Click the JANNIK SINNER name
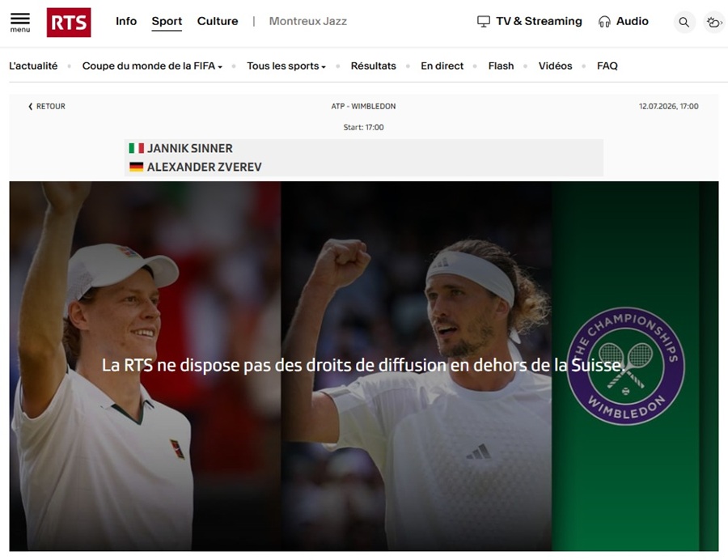The height and width of the screenshot is (560, 728). click(x=190, y=148)
